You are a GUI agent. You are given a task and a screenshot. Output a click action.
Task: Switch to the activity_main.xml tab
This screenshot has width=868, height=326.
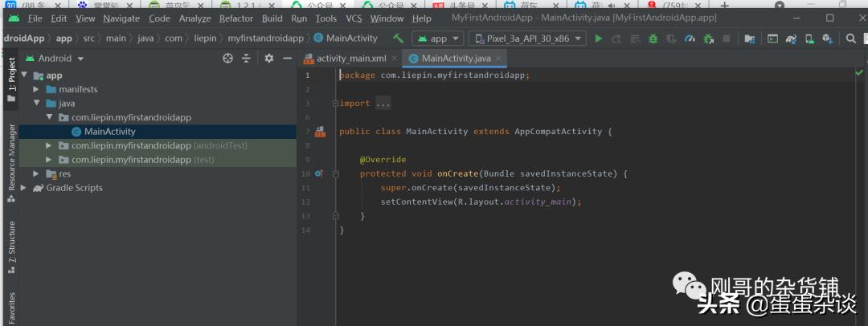(x=350, y=58)
